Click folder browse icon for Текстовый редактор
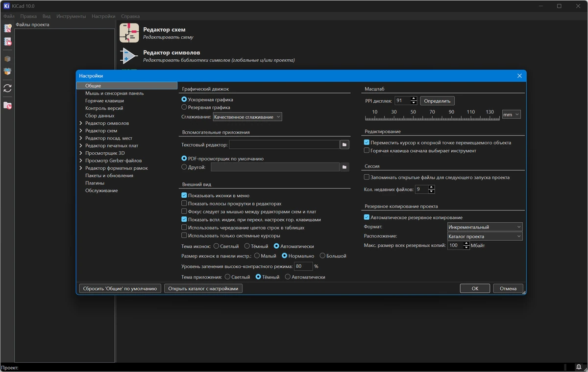Image resolution: width=588 pixels, height=372 pixels. pyautogui.click(x=344, y=145)
